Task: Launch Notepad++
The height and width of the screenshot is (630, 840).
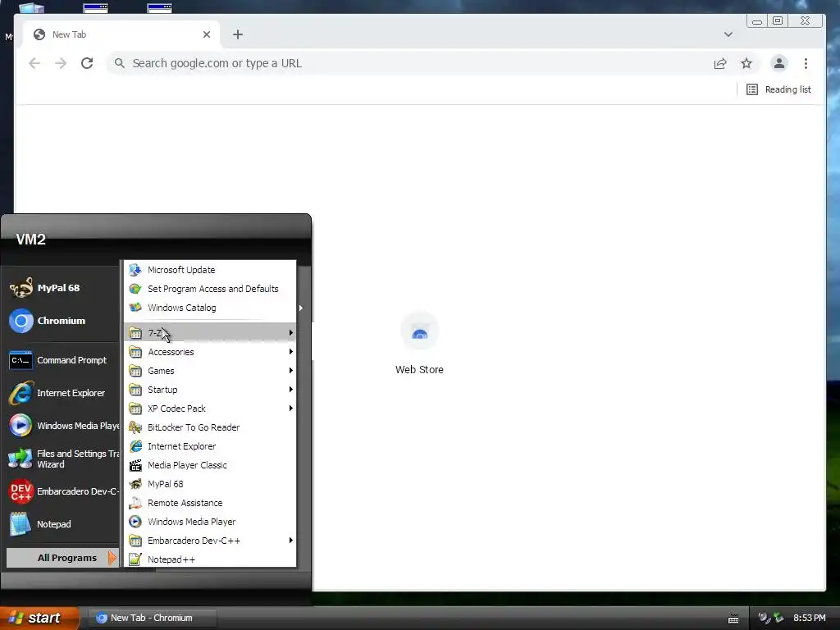Action: pos(210,559)
